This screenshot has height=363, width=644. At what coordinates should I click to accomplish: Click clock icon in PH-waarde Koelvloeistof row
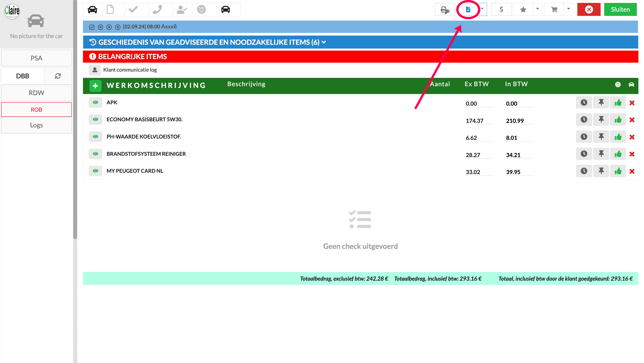[584, 137]
